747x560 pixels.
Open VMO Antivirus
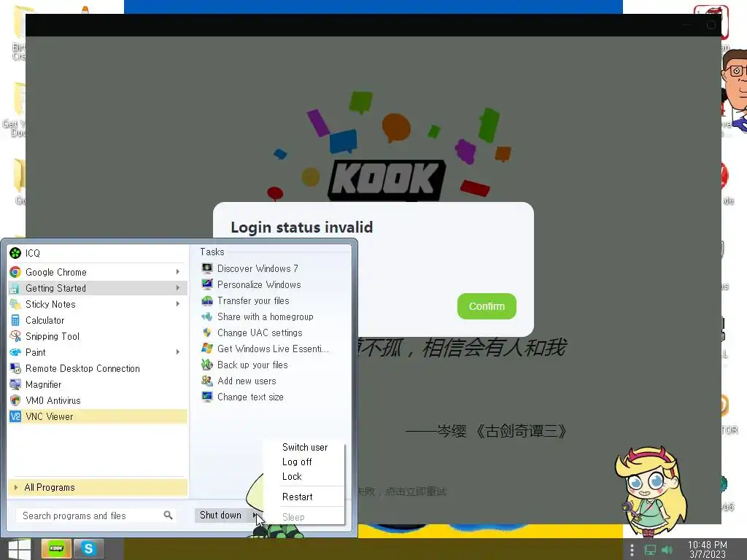[98, 400]
